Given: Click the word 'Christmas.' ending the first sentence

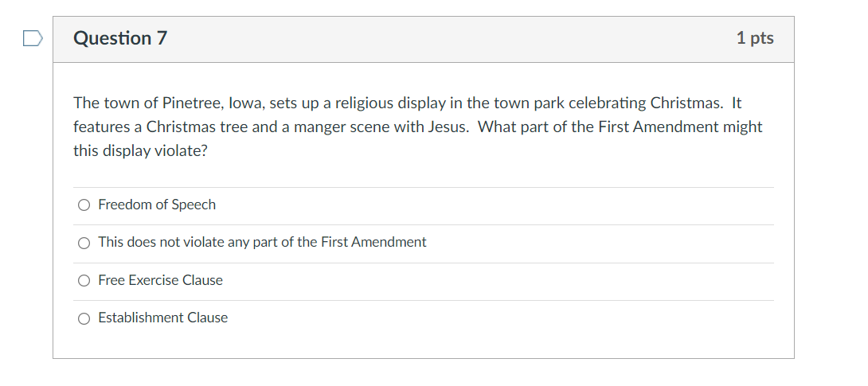Looking at the screenshot, I should tap(686, 103).
